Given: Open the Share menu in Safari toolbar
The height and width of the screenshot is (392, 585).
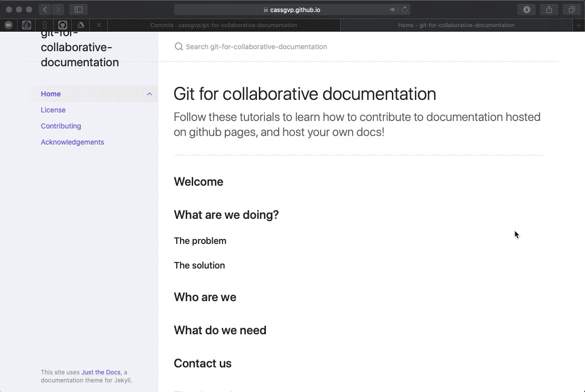Looking at the screenshot, I should pyautogui.click(x=549, y=10).
